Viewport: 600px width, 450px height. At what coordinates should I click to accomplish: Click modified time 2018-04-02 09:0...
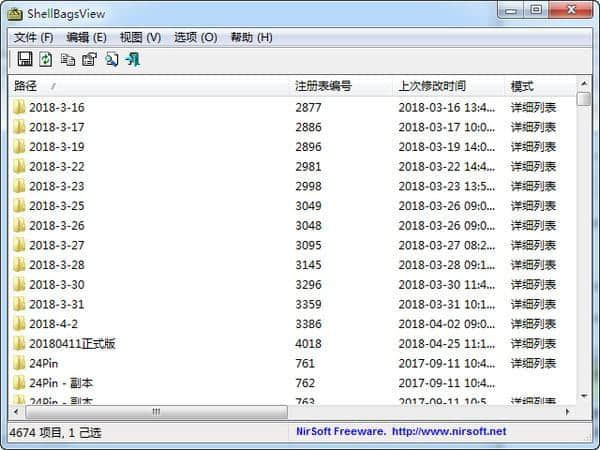[x=447, y=324]
